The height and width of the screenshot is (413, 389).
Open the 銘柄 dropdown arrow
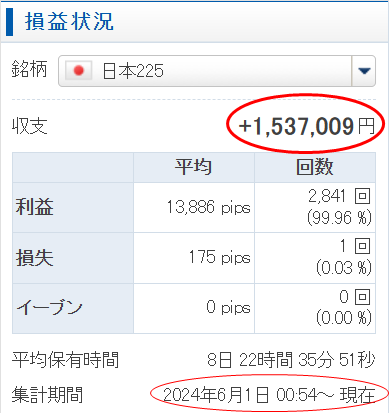364,71
